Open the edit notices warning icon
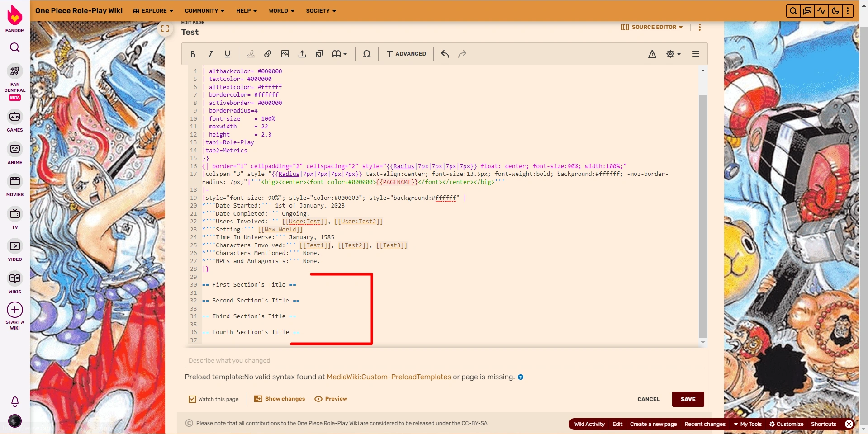 click(652, 54)
